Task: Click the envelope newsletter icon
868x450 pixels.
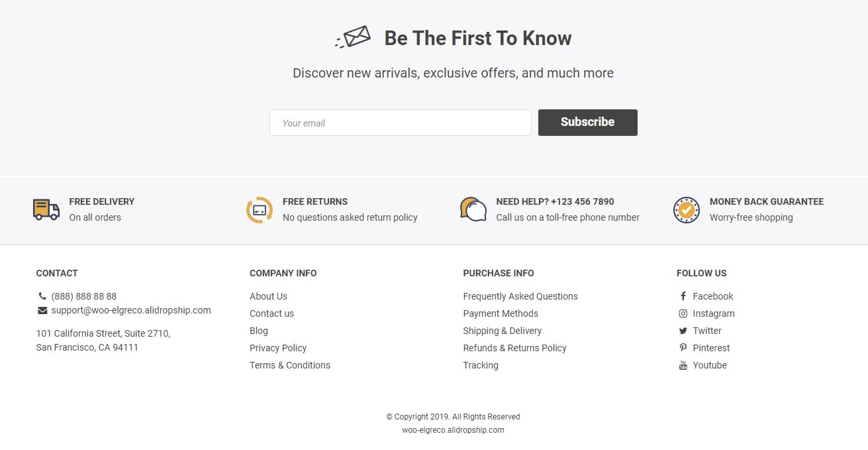Action: (x=353, y=37)
